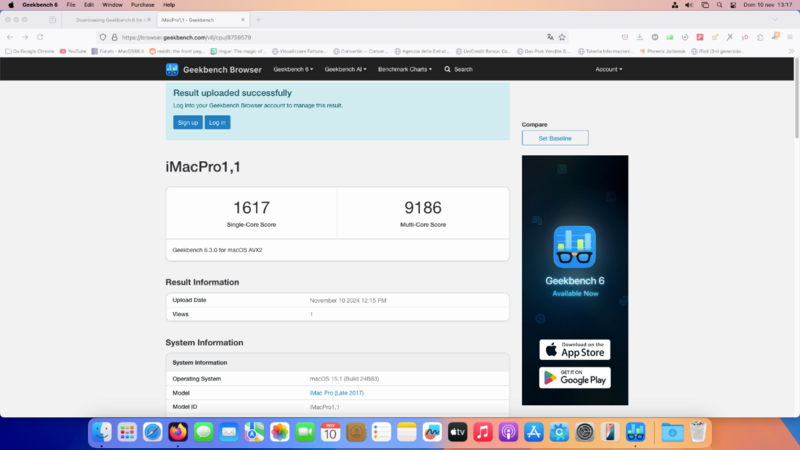Open the Firefox hamburger application menu
Viewport: 800px width, 450px height.
coord(790,37)
